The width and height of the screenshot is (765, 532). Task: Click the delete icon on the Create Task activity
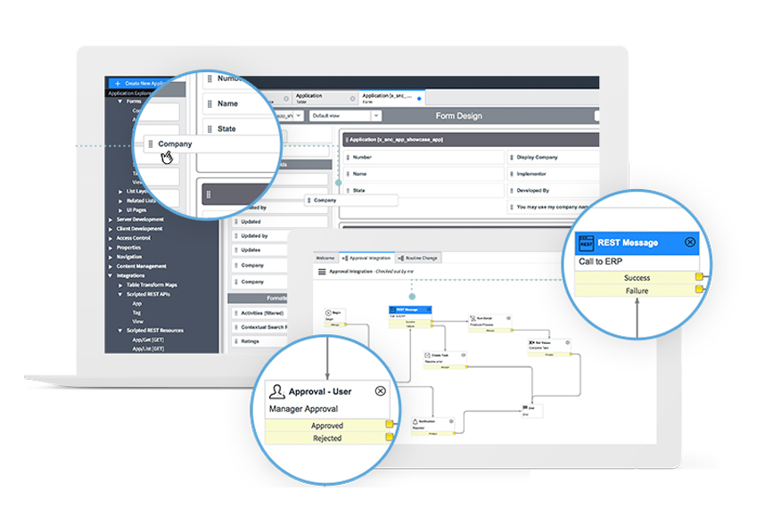464,355
